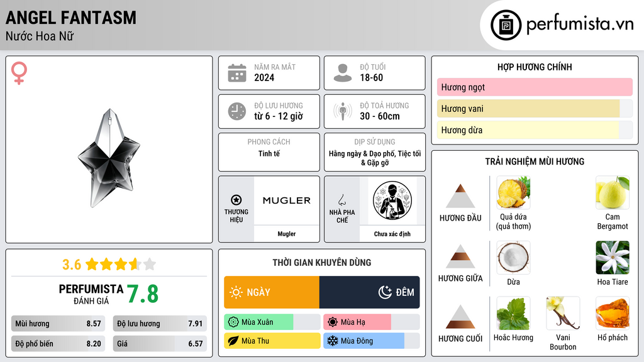This screenshot has height=362, width=644.
Task: Click the orange Ngày daytime segment
Action: [272, 292]
